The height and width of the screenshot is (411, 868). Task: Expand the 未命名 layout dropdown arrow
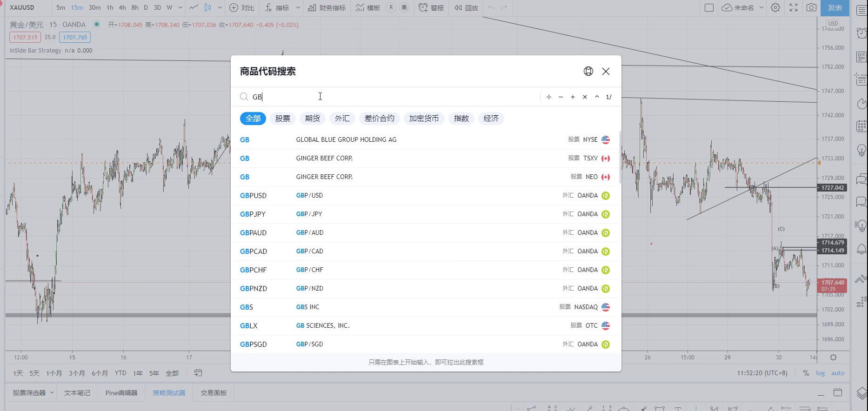[761, 7]
